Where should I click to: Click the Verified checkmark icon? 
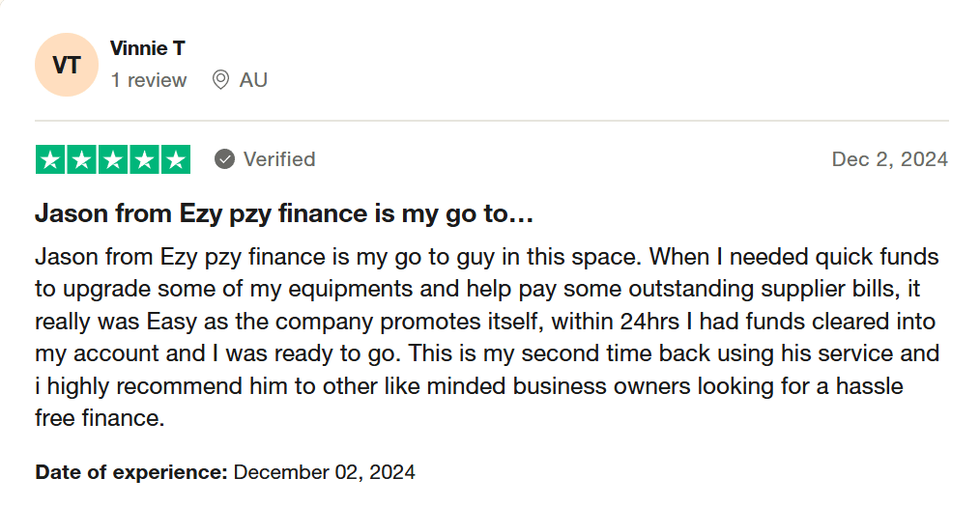click(x=224, y=159)
